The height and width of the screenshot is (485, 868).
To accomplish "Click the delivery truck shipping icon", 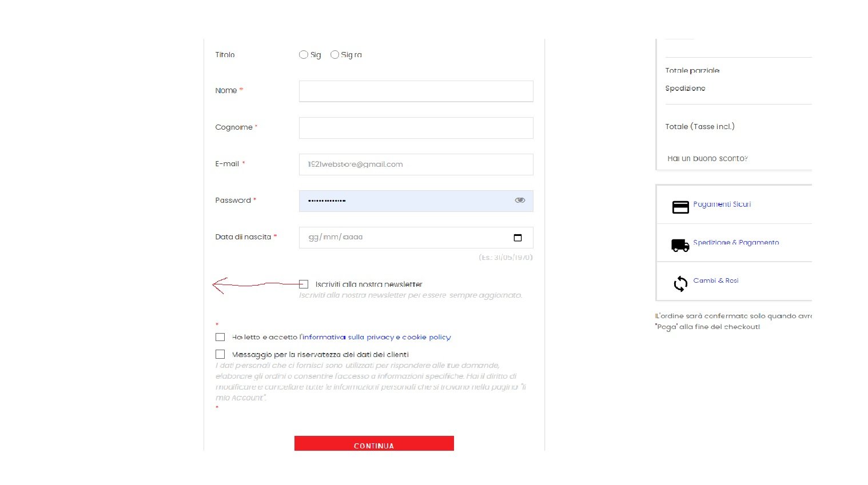I will tap(680, 246).
